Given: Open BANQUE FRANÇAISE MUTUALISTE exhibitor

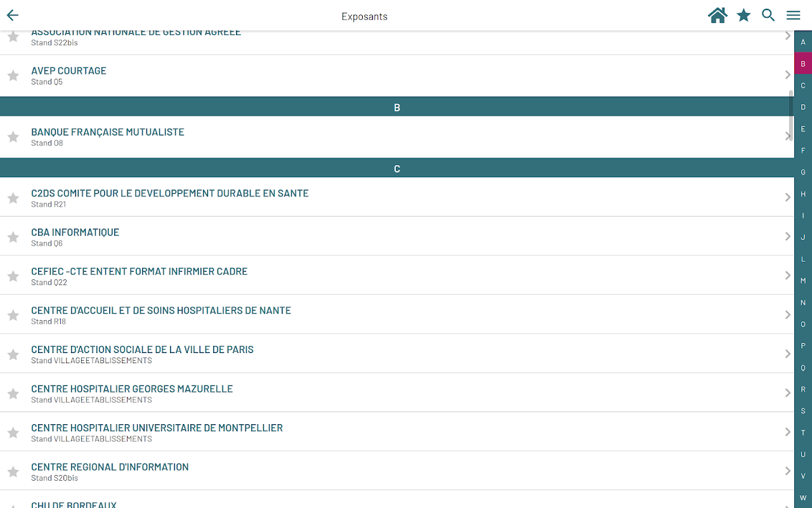Looking at the screenshot, I should (x=397, y=137).
